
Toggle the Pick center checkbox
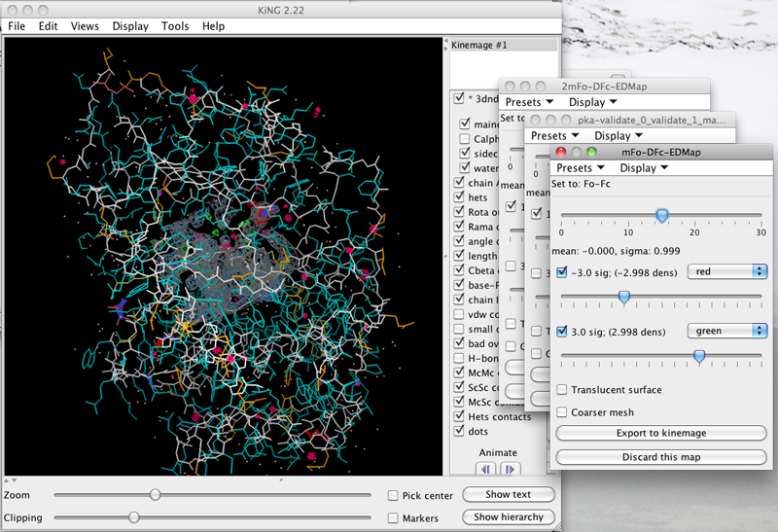point(393,496)
